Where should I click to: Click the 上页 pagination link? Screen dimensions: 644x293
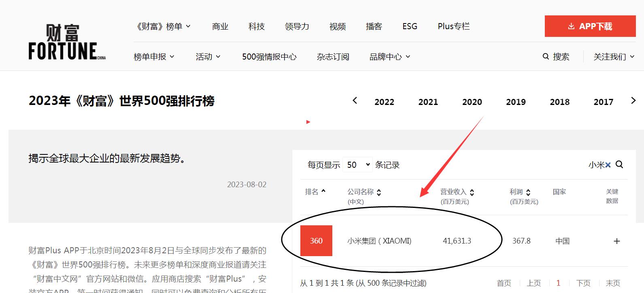click(x=534, y=283)
